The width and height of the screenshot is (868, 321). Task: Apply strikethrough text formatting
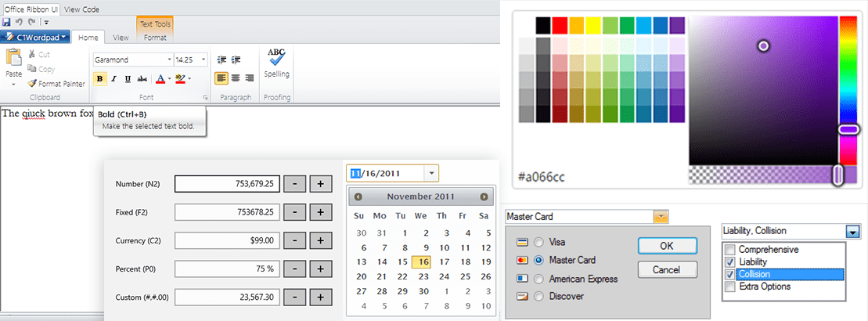[142, 78]
